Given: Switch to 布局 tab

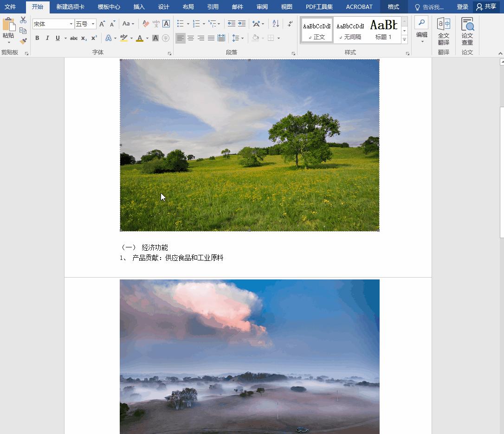Looking at the screenshot, I should click(188, 7).
